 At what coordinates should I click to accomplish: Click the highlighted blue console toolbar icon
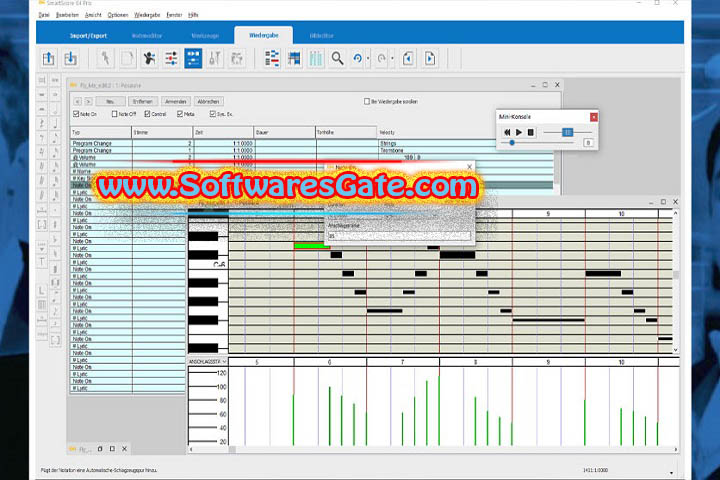click(193, 58)
